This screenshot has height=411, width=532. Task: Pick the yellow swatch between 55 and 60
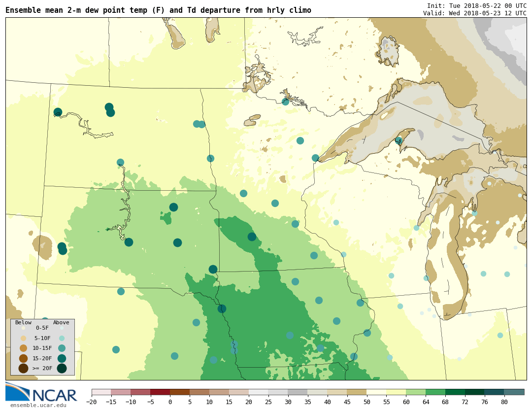(x=397, y=392)
